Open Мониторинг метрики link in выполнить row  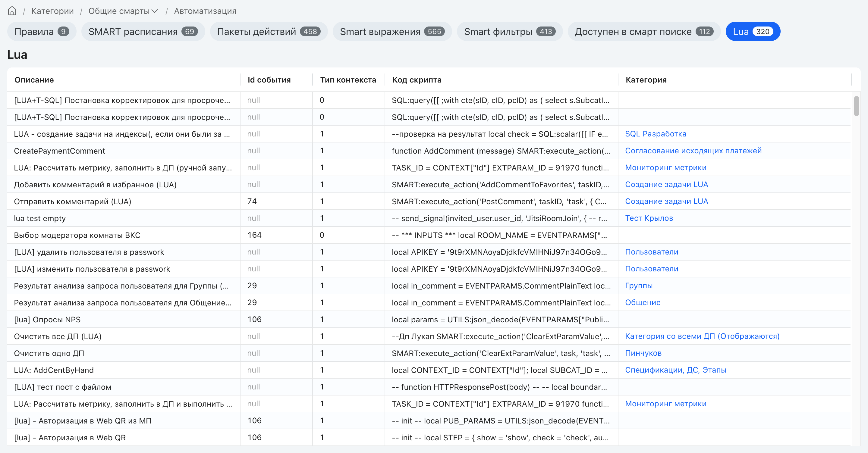tap(665, 404)
